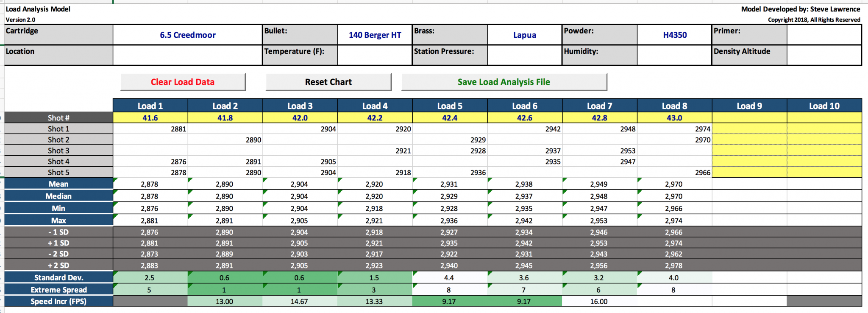
Task: Select the Load 6 column header
Action: pyautogui.click(x=525, y=106)
